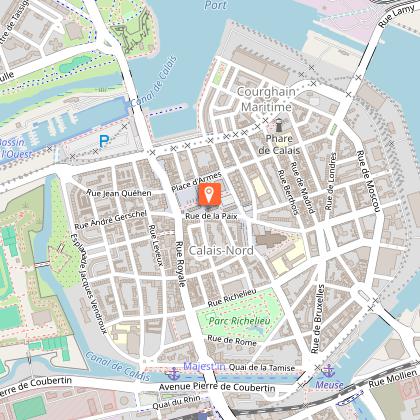
Task: Select the Rue Royale street label
Action: click(180, 264)
